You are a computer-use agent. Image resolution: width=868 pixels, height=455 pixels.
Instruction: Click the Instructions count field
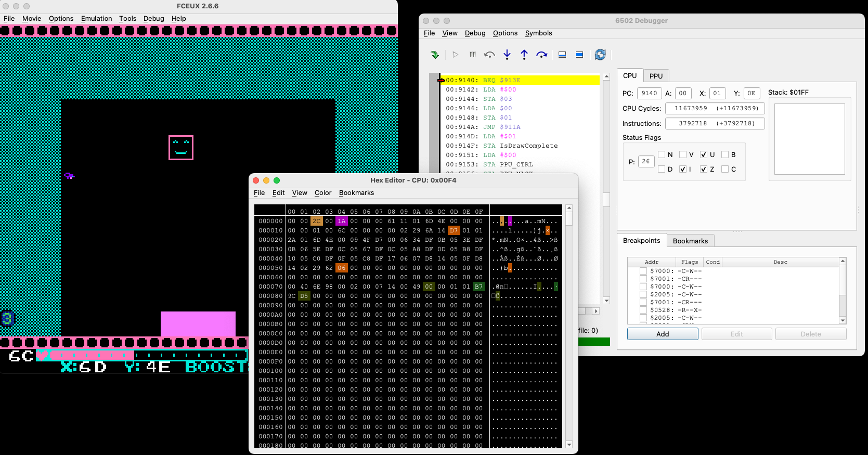point(715,123)
